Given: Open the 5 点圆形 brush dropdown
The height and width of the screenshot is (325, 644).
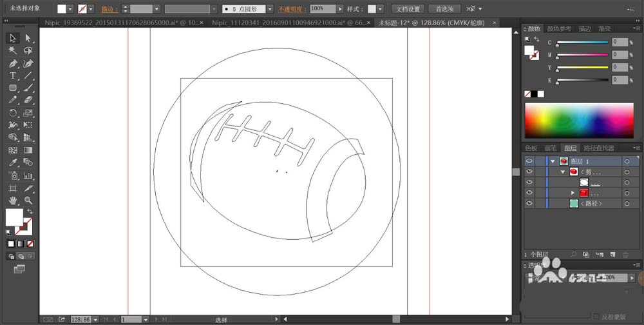Looking at the screenshot, I should [x=270, y=8].
